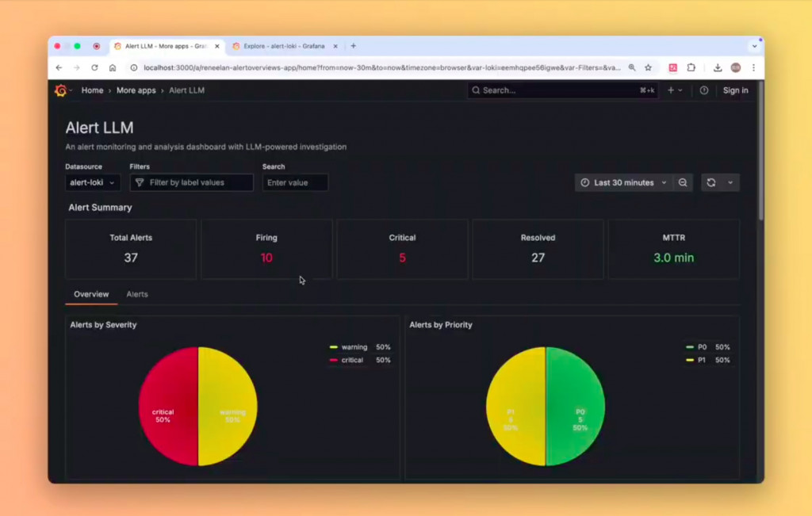Switch to Explore - alert-loki browser tab

(284, 46)
